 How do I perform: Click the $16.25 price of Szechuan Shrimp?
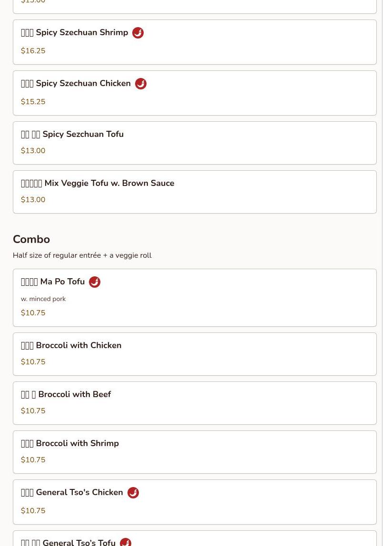point(33,51)
